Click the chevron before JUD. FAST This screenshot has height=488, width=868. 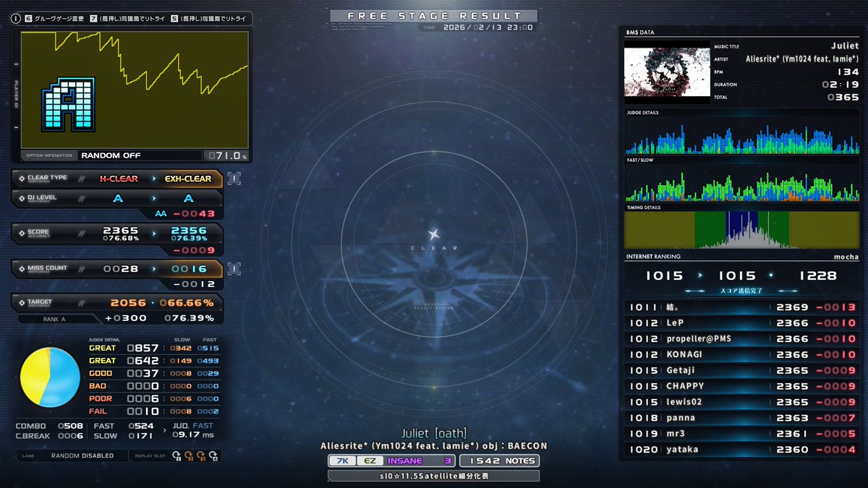pyautogui.click(x=165, y=430)
